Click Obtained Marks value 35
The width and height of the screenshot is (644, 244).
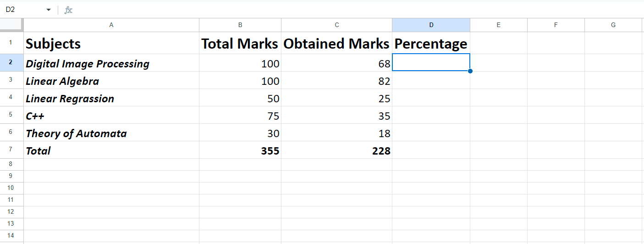[337, 115]
